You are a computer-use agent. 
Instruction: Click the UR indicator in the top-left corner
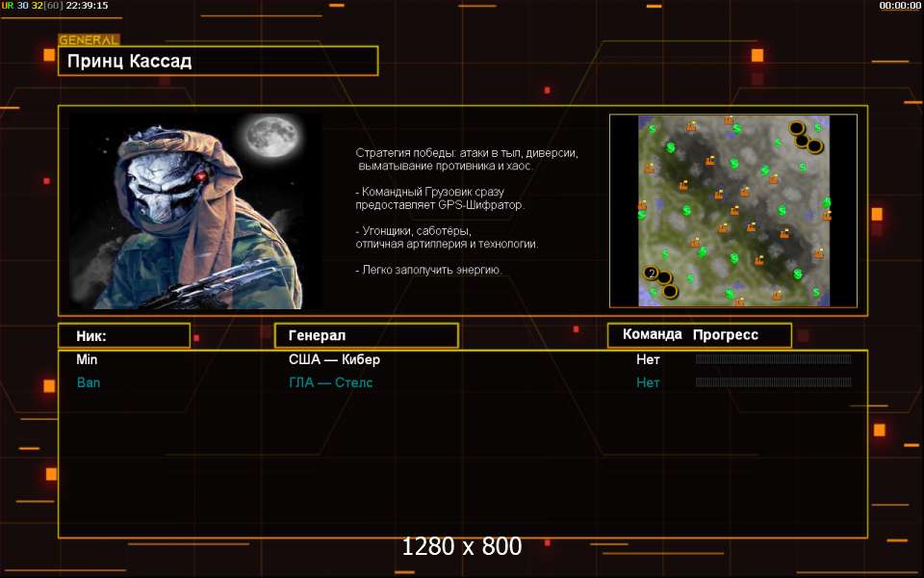(x=7, y=6)
